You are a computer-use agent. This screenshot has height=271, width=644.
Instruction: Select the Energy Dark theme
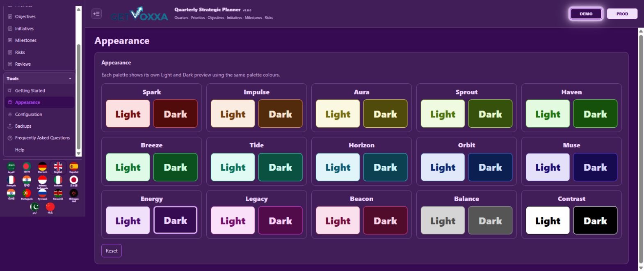click(x=176, y=220)
